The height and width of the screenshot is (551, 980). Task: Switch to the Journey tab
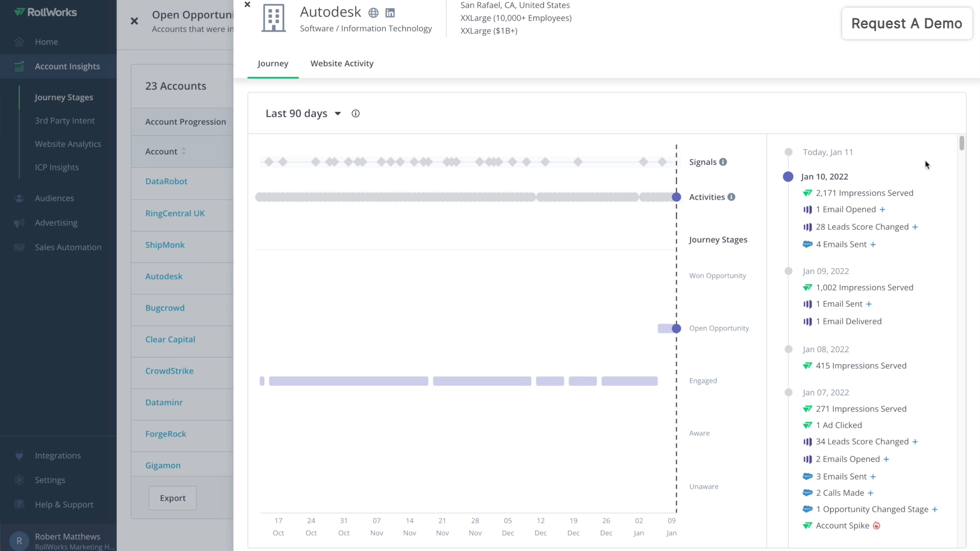pos(273,64)
